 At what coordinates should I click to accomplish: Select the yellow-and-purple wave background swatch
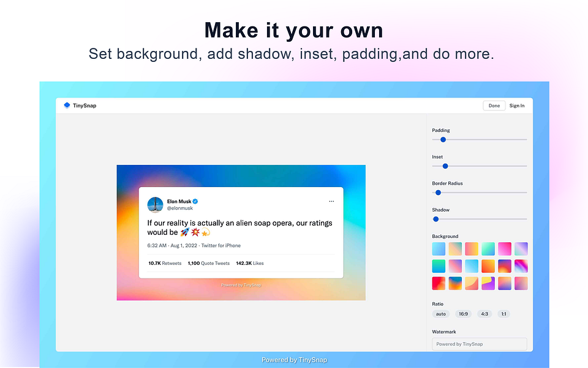coord(488,283)
